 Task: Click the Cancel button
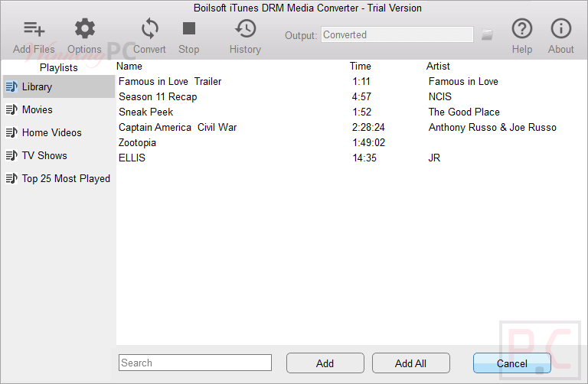512,363
